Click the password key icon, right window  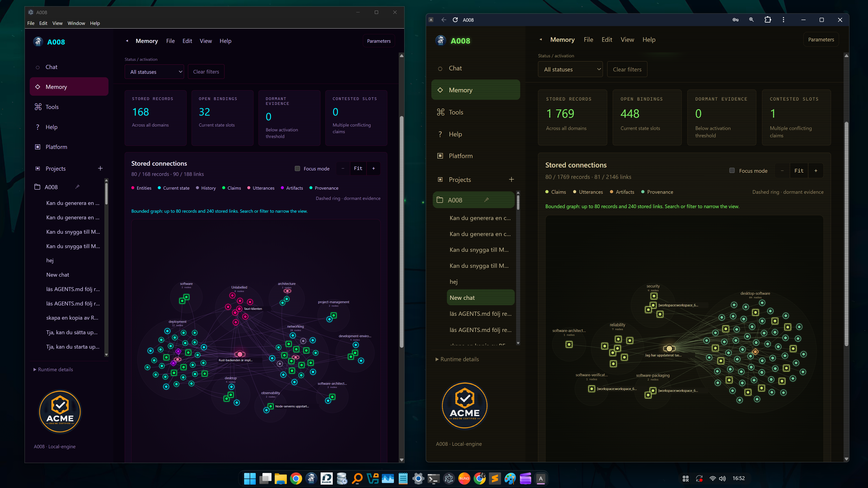point(736,20)
